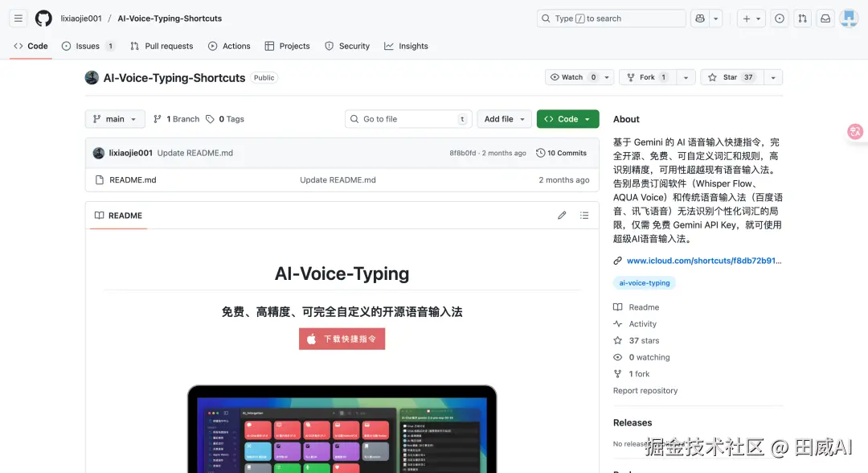Jump to Readme in About sidebar
Viewport: 868px width, 473px height.
click(x=637, y=307)
